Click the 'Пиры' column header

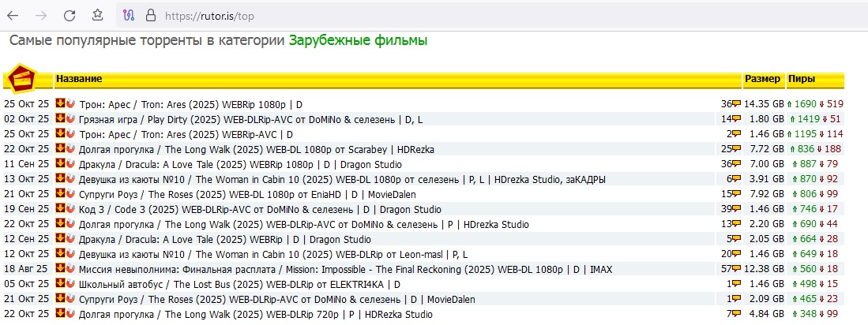[x=802, y=79]
